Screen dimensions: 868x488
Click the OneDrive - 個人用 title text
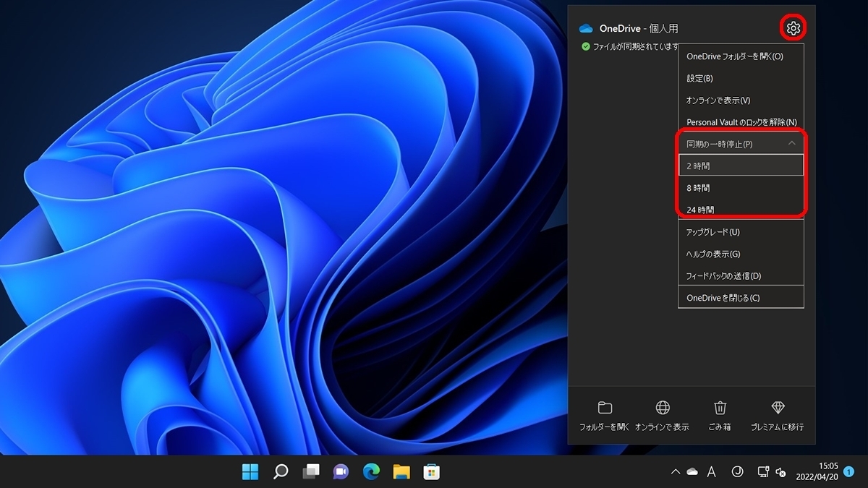click(639, 29)
